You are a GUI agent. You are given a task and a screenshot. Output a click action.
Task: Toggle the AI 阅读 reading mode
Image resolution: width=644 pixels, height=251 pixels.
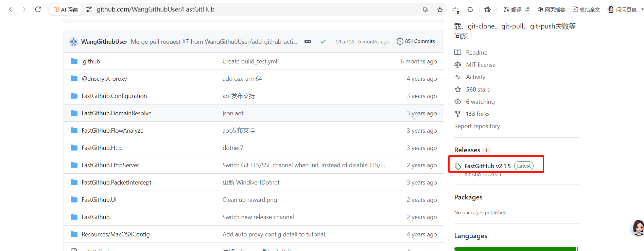[66, 9]
